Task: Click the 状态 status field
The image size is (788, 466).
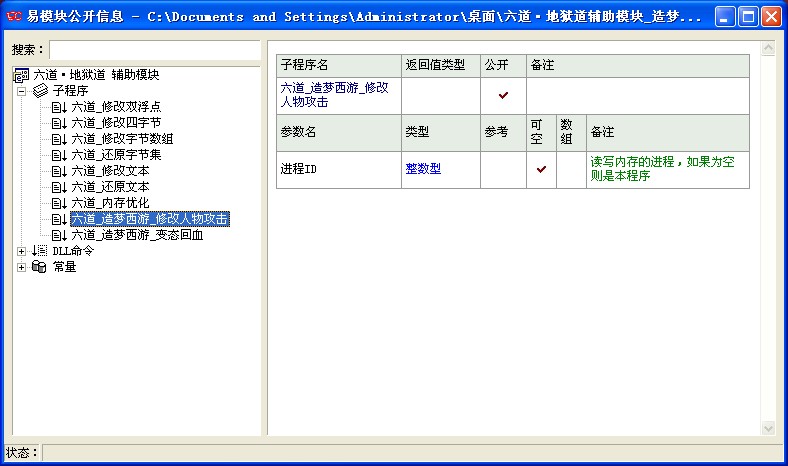Action: pos(413,453)
